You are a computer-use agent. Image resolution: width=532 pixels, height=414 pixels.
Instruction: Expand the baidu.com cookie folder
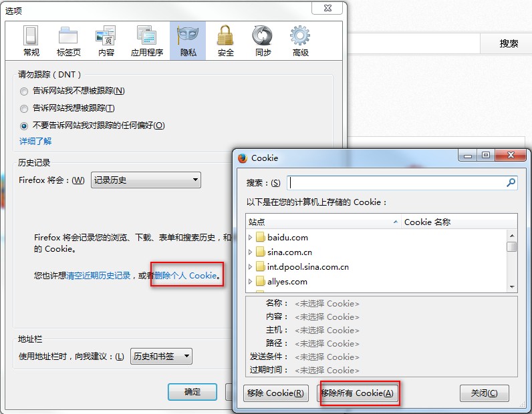250,237
